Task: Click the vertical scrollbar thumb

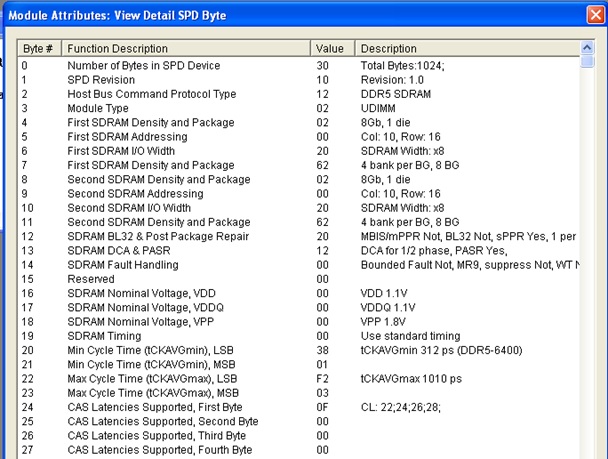Action: (587, 61)
